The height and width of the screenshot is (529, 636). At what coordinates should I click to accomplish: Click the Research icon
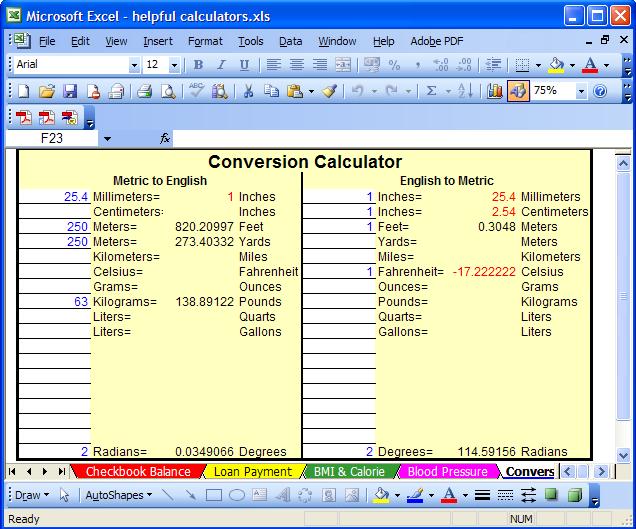tap(219, 91)
